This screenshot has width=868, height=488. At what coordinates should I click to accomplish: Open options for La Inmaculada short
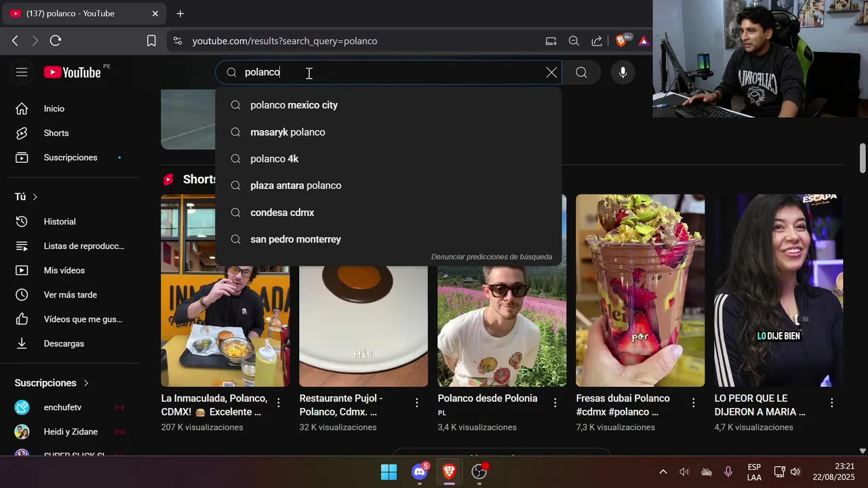(x=278, y=403)
